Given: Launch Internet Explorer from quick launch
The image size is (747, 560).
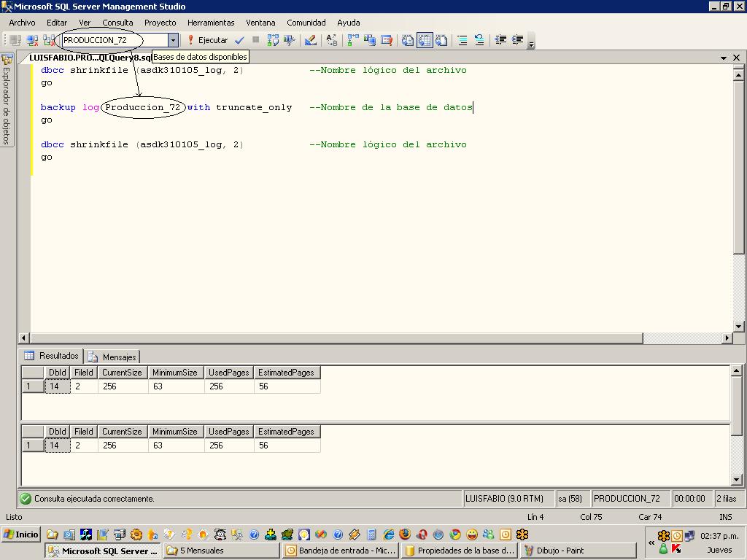Looking at the screenshot, I should pyautogui.click(x=389, y=534).
